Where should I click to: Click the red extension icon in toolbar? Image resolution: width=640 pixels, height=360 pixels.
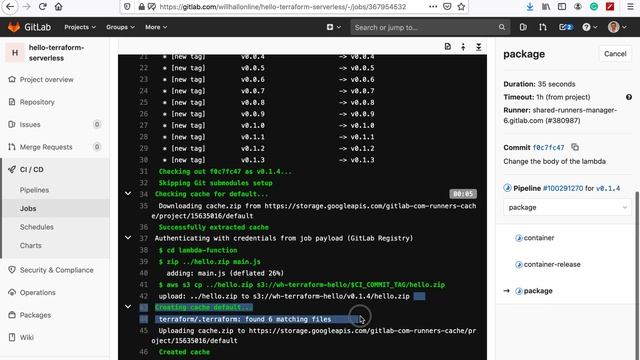(610, 7)
